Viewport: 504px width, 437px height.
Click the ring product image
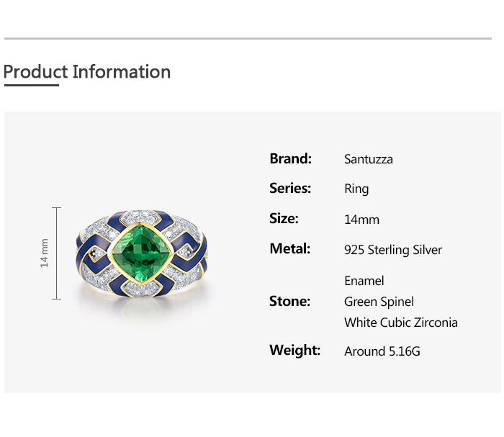(143, 255)
